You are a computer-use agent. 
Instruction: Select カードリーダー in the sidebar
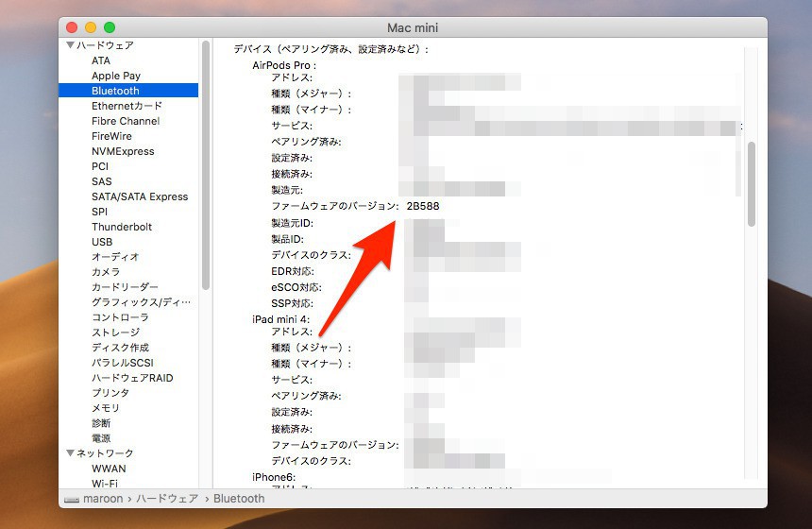pyautogui.click(x=125, y=286)
